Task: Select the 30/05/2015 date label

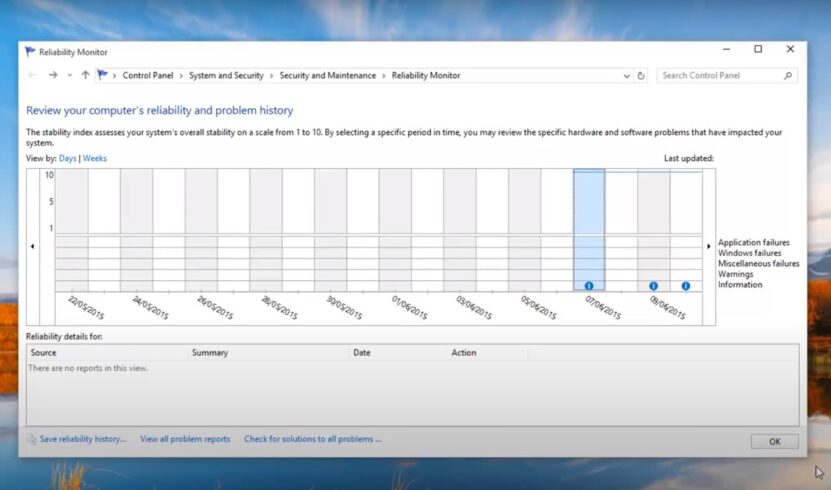Action: click(344, 307)
